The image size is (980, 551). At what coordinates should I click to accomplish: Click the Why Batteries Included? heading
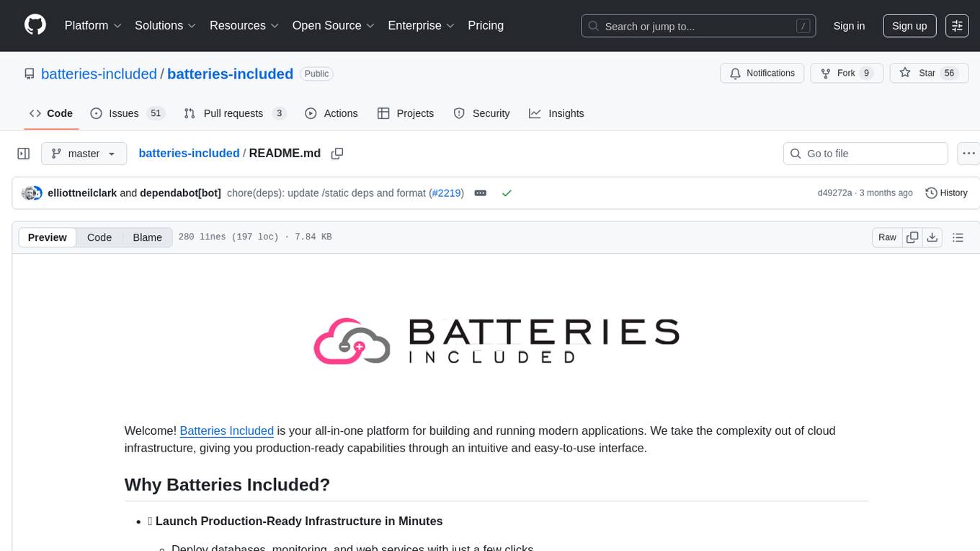(227, 485)
